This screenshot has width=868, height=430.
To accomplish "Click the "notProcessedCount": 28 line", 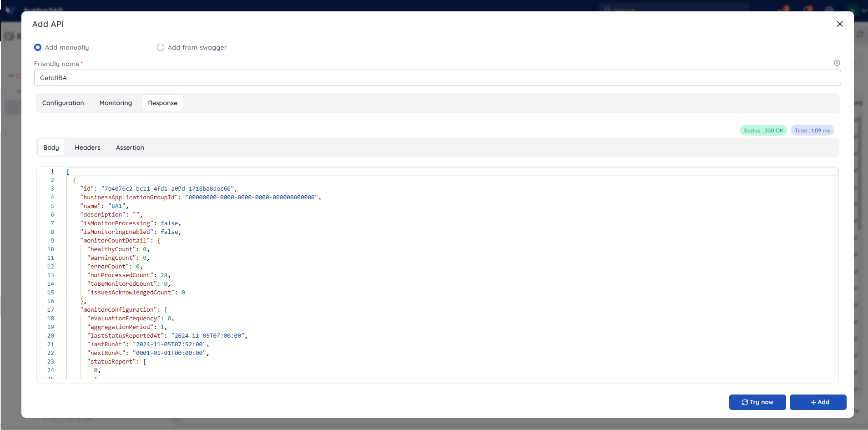I will click(x=129, y=275).
